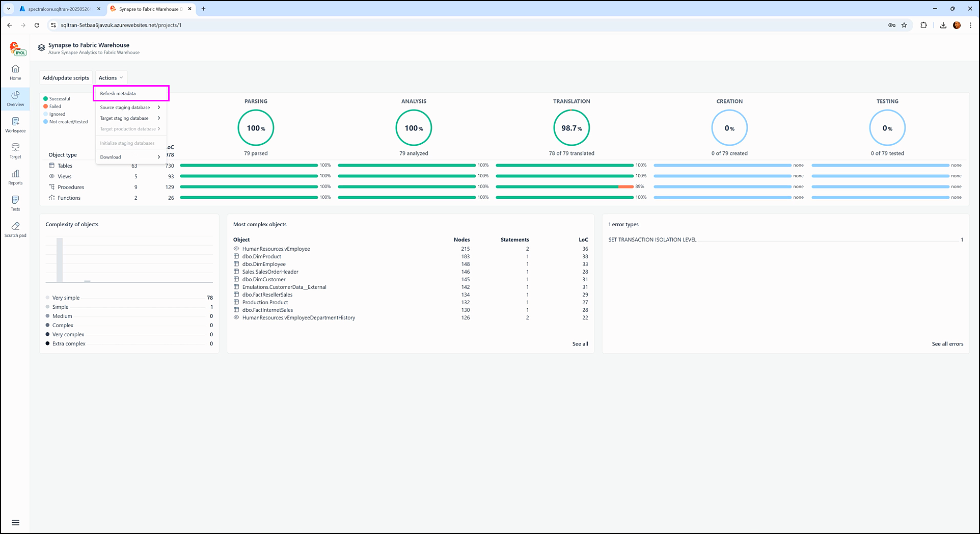
Task: Expand Source staging database submenu
Action: click(130, 108)
